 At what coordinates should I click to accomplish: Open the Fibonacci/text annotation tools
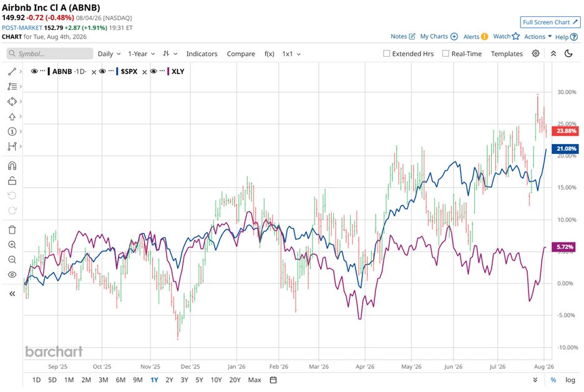[x=12, y=86]
